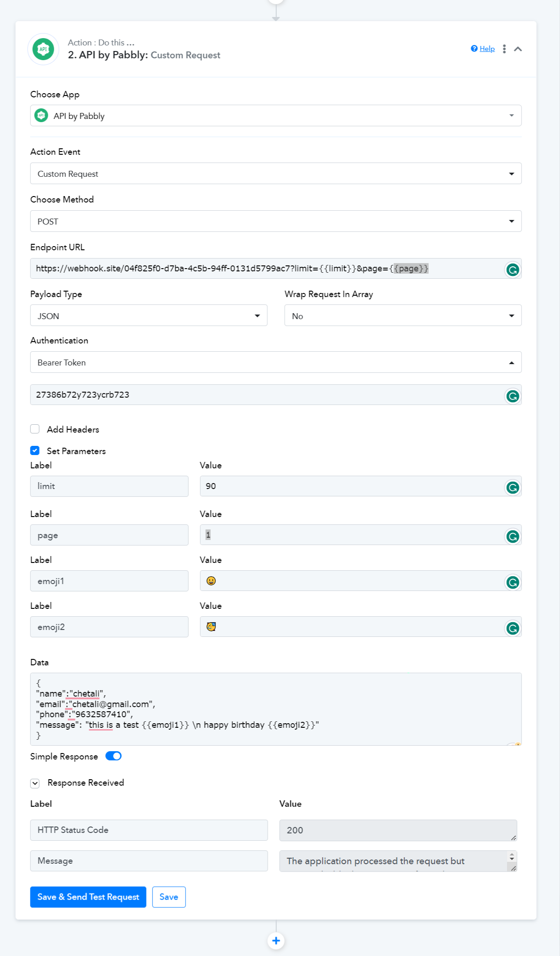Image resolution: width=560 pixels, height=956 pixels.
Task: Uncheck the Set Parameters checkbox
Action: [35, 450]
